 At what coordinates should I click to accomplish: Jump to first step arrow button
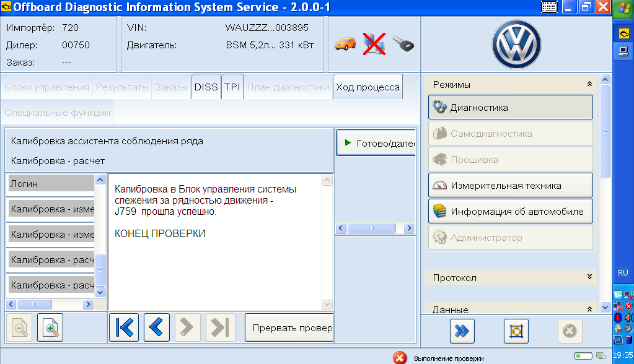click(x=124, y=328)
